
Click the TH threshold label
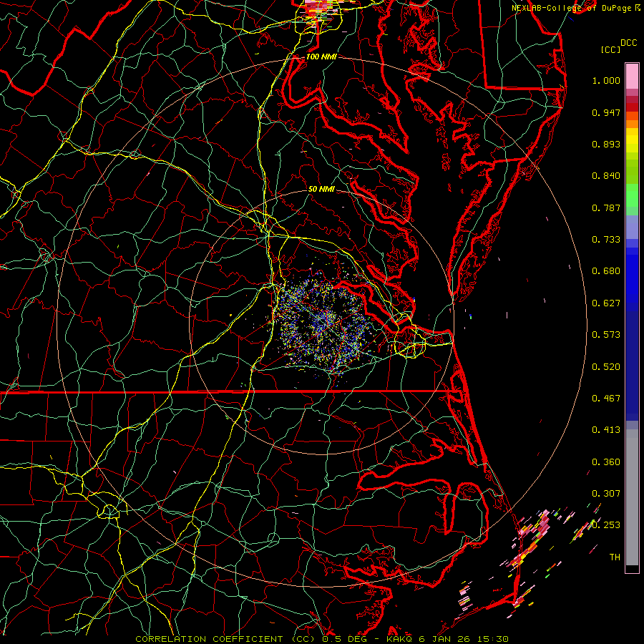(615, 557)
